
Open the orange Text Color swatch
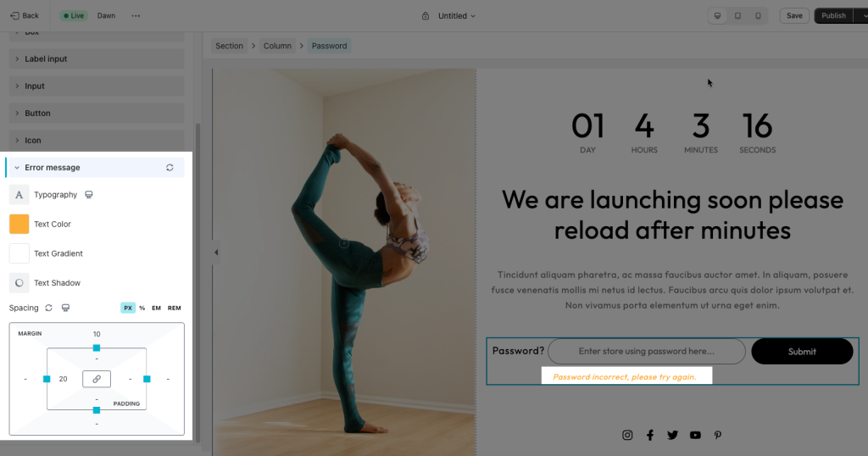[19, 224]
